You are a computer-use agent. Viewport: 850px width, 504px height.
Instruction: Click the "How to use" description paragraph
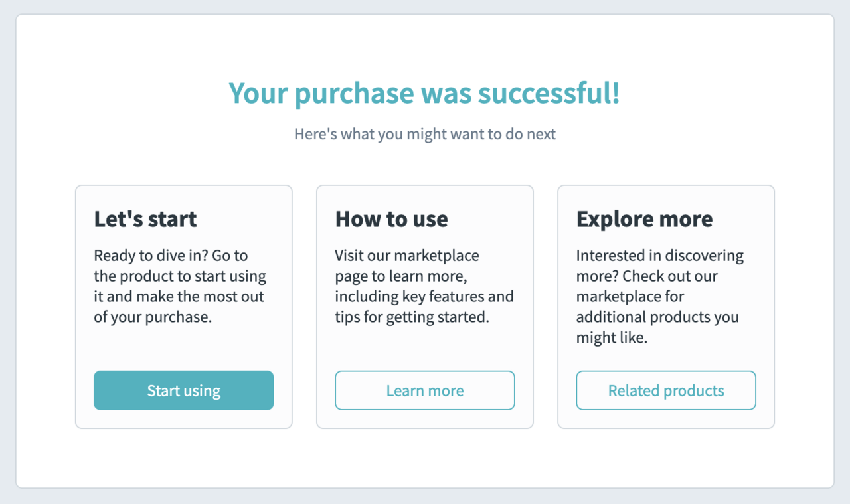click(x=424, y=286)
